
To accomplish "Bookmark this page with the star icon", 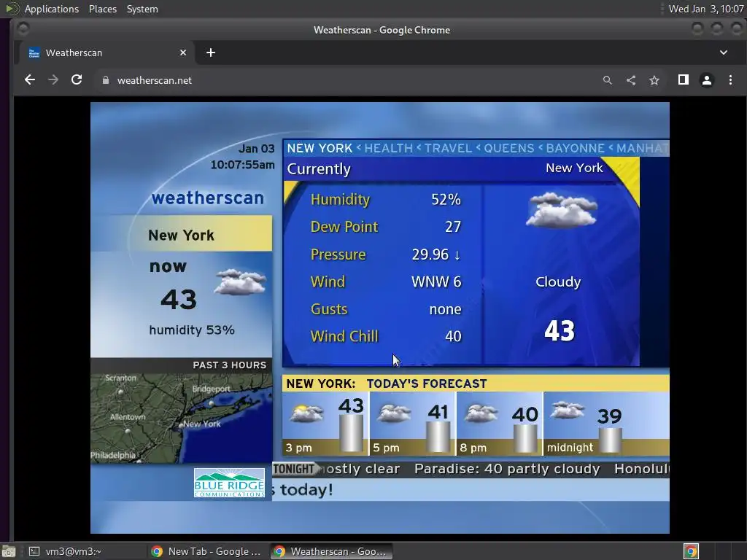I will (654, 80).
